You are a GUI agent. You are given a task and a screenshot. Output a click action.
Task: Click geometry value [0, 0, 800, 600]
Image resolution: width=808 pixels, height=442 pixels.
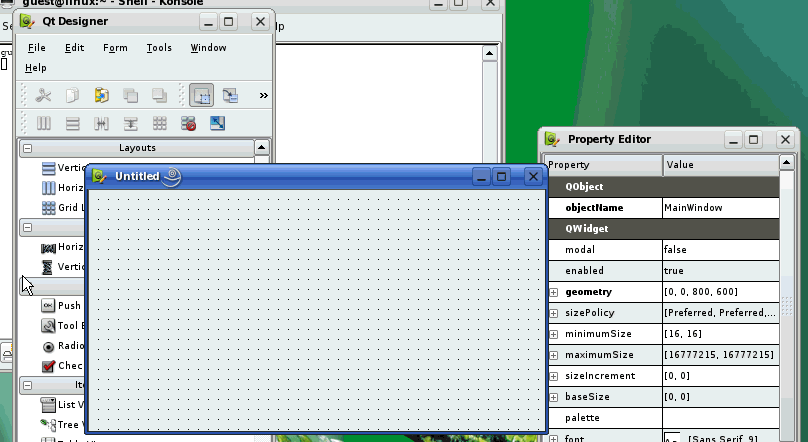pos(720,292)
